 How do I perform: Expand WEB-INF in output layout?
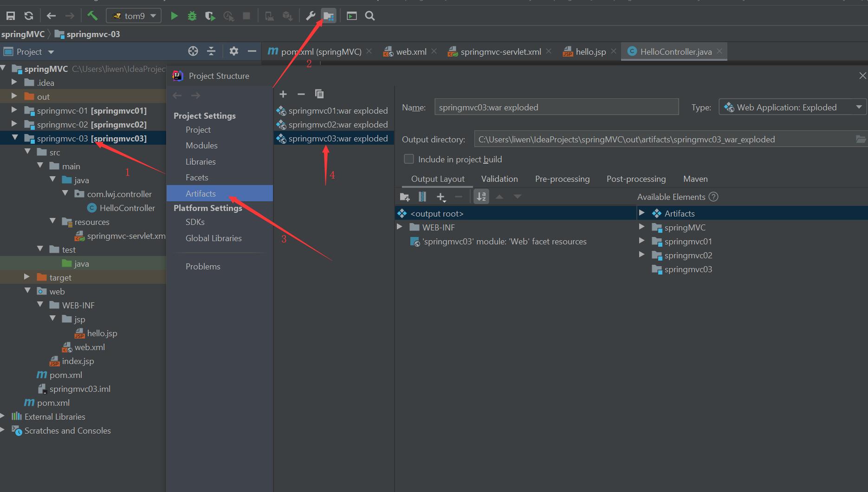coord(399,227)
